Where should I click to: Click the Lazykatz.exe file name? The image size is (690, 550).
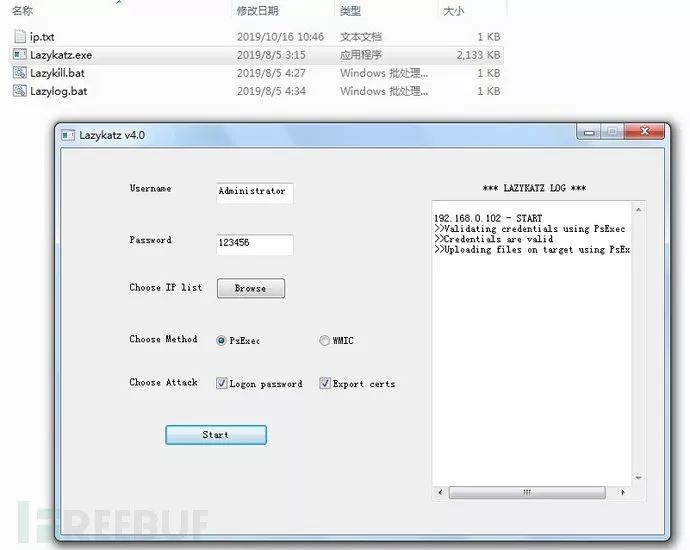coord(61,55)
